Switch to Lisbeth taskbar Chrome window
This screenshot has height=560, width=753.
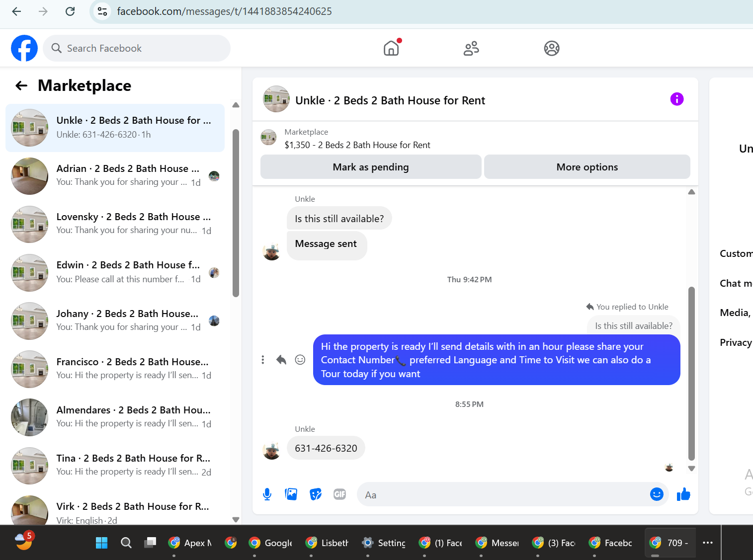[327, 543]
